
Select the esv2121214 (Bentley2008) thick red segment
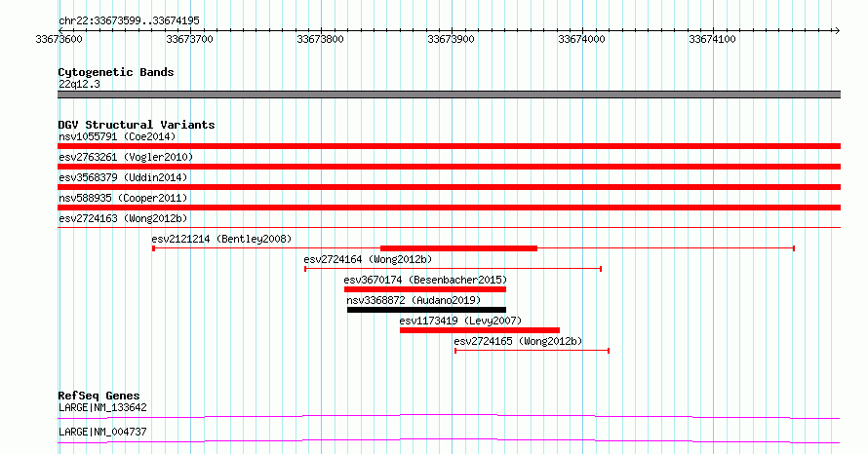tap(459, 248)
